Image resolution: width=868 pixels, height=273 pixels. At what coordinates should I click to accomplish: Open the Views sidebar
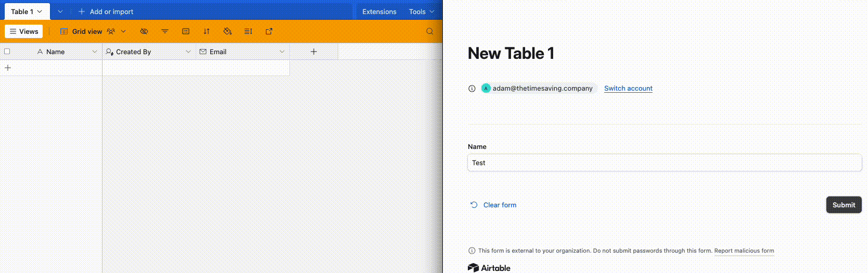[24, 31]
